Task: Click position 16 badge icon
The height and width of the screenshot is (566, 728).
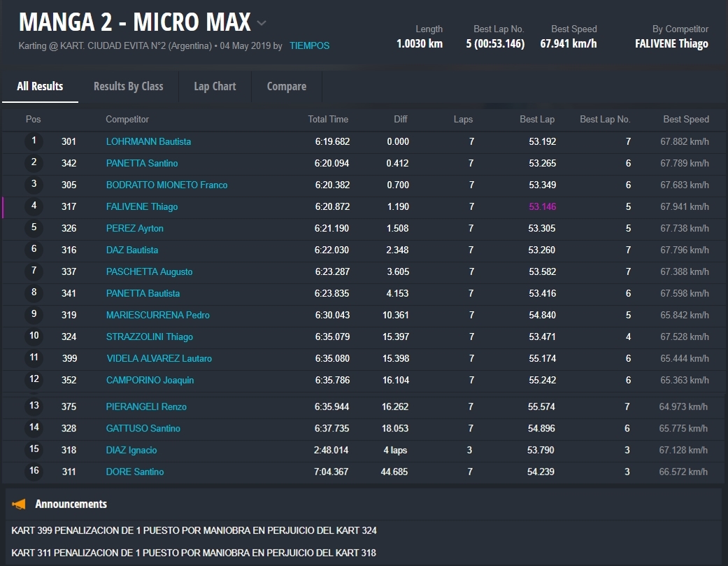Action: [x=34, y=471]
